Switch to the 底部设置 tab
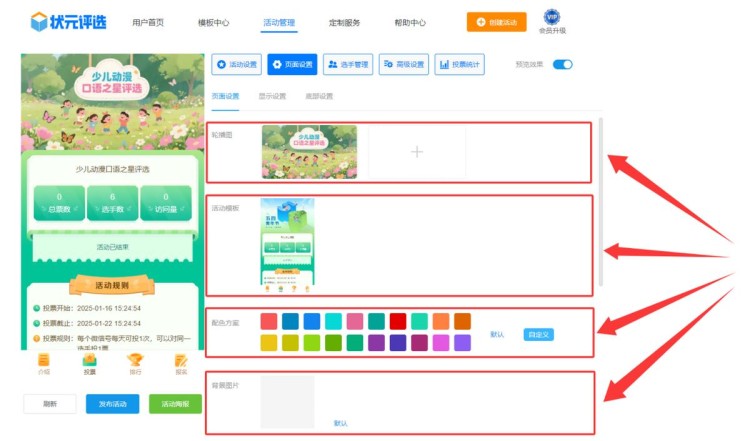The image size is (750, 441). (x=319, y=96)
